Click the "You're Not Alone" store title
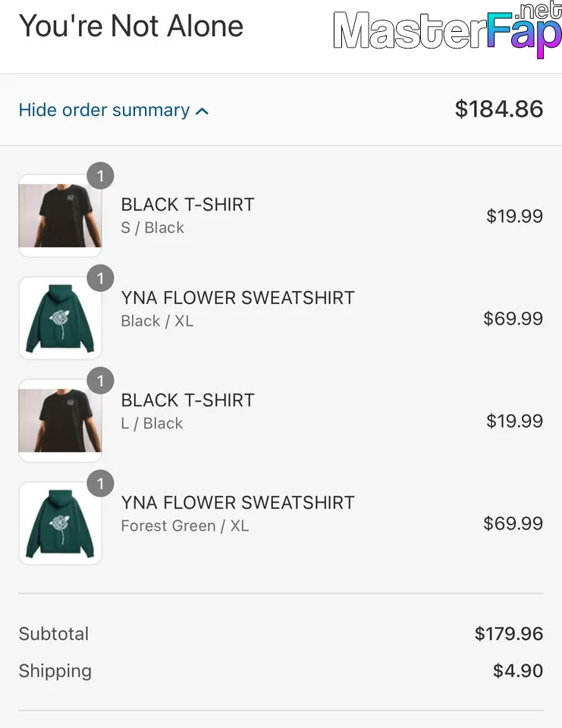This screenshot has width=562, height=728. [x=130, y=27]
